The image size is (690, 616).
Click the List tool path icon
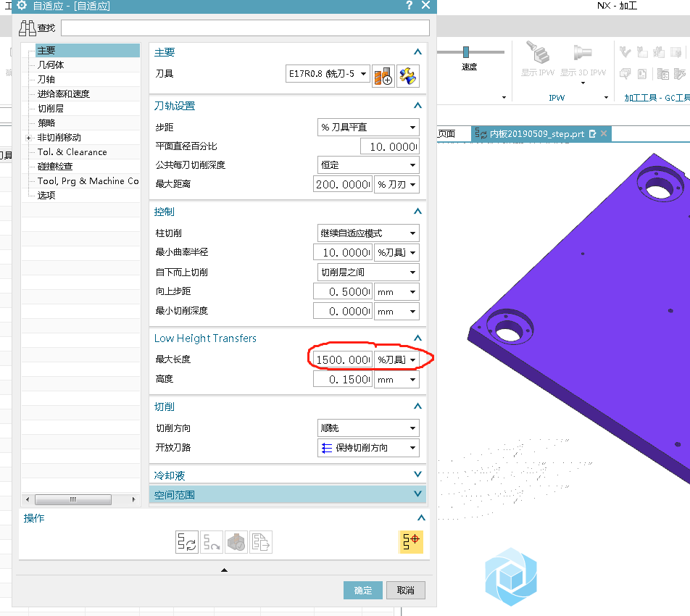(x=261, y=541)
